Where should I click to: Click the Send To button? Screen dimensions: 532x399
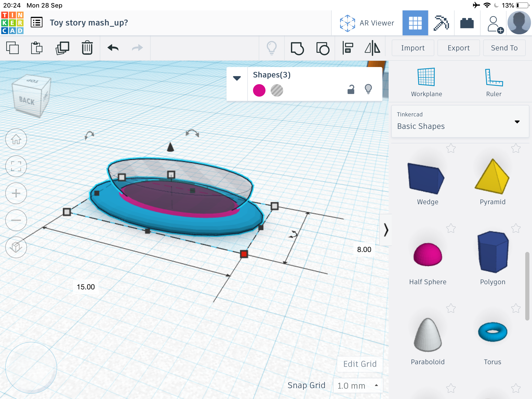504,48
